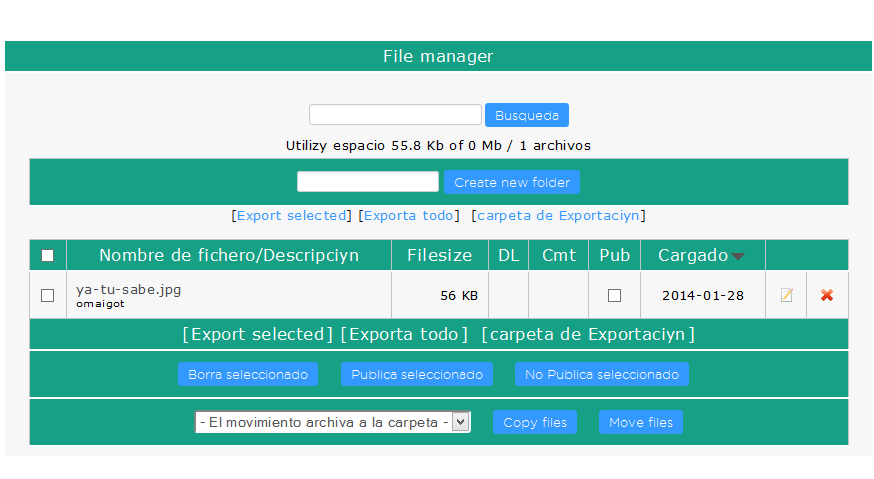Image resolution: width=874 pixels, height=479 pixels.
Task: Sort files by Filesize column
Action: 439,255
